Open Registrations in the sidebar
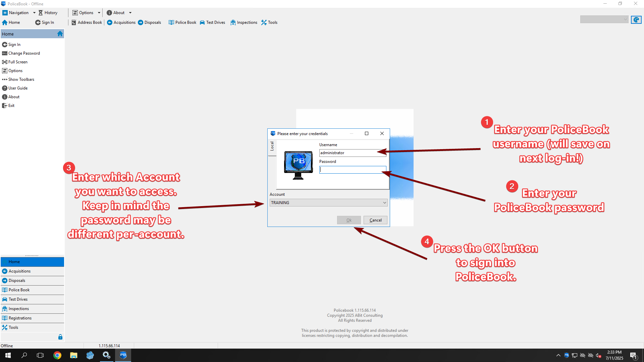Viewport: 644px width, 362px height. pos(20,318)
